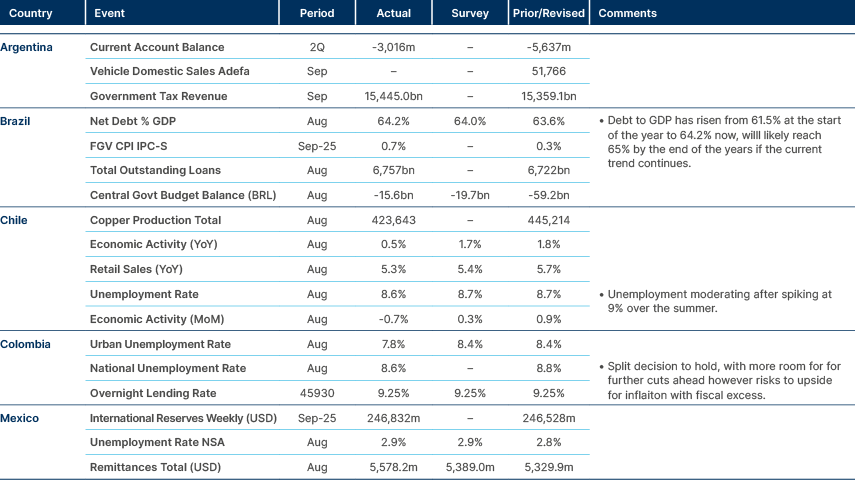
Task: Click the Country column header
Action: [x=31, y=14]
